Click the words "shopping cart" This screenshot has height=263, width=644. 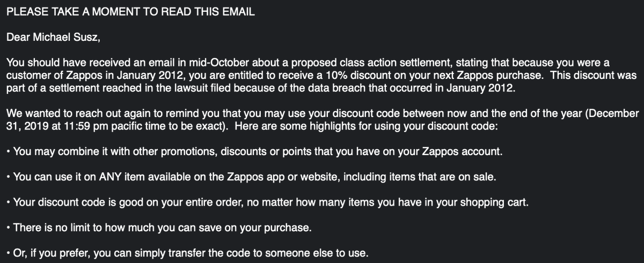pos(494,202)
